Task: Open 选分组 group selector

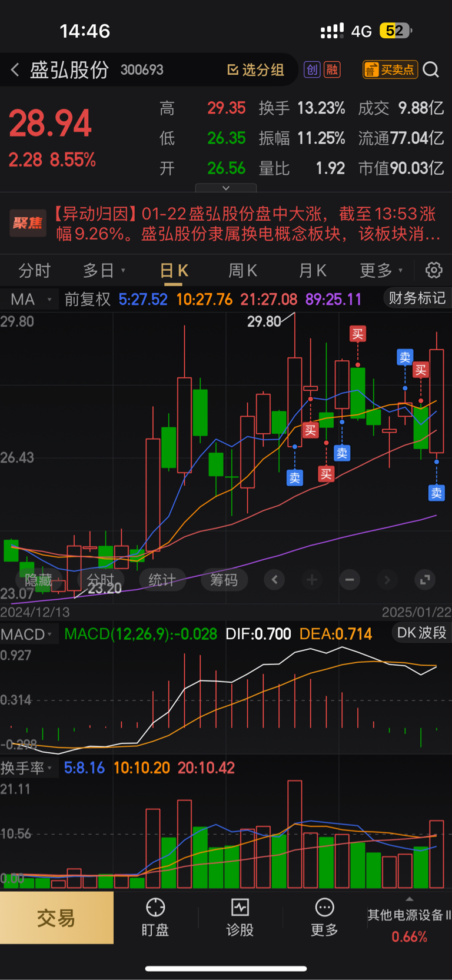Action: (x=256, y=70)
